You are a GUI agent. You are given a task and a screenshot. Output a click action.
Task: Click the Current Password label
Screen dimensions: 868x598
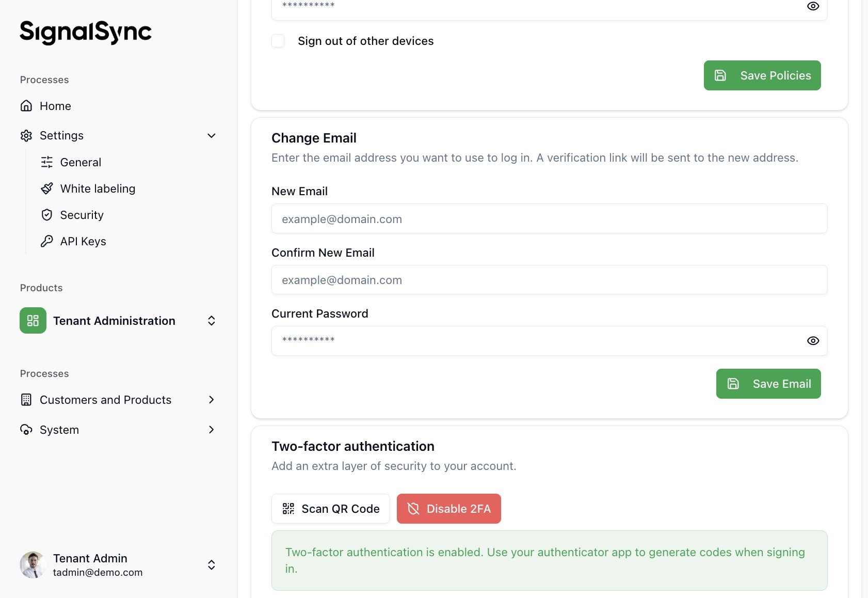click(x=320, y=313)
